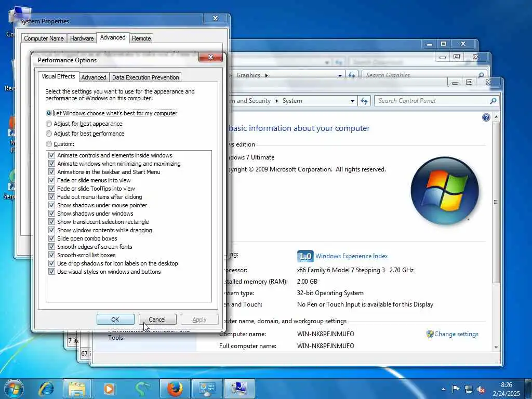Launch Internet Explorer from the taskbar
The image size is (532, 399).
[46, 389]
